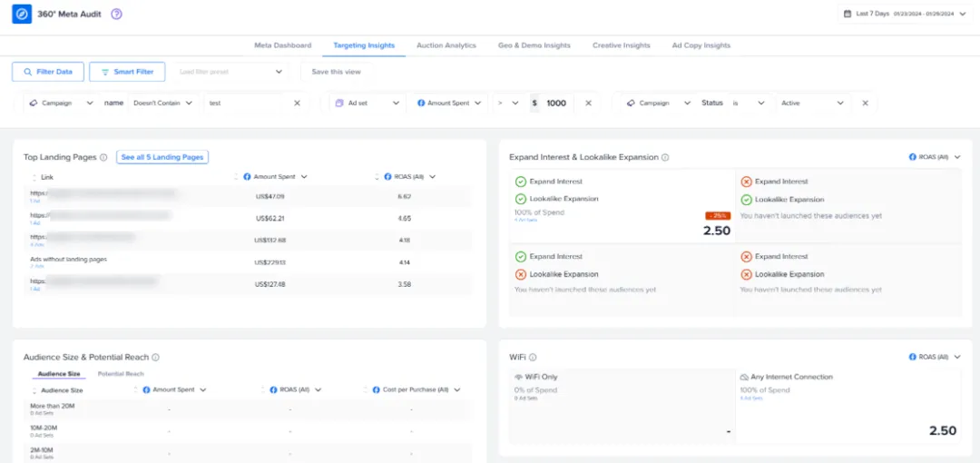980x463 pixels.
Task: Go to Geo & Demo Insights tab
Action: coord(534,45)
